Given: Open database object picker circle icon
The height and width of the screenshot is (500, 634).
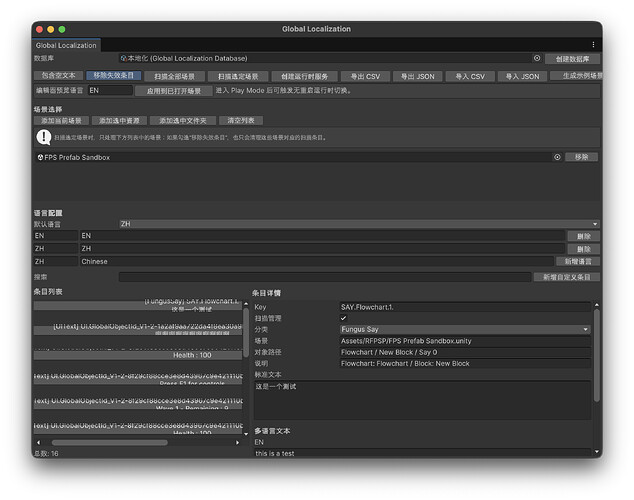Looking at the screenshot, I should pyautogui.click(x=536, y=59).
